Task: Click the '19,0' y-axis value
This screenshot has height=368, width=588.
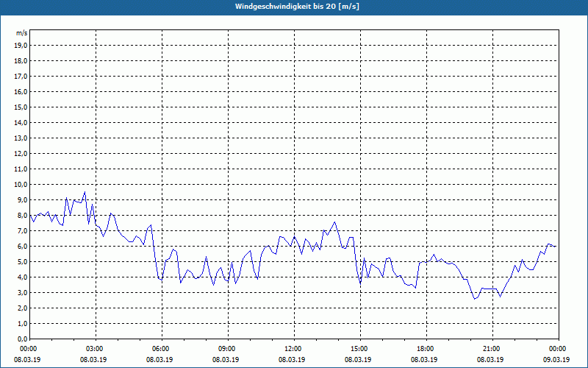Action: 21,46
